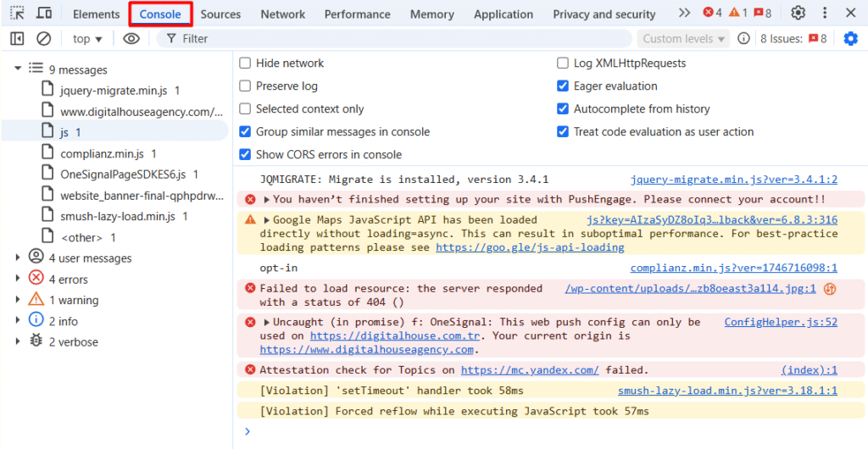868x449 pixels.
Task: Uncheck the Eager evaluation checkbox
Action: click(563, 86)
